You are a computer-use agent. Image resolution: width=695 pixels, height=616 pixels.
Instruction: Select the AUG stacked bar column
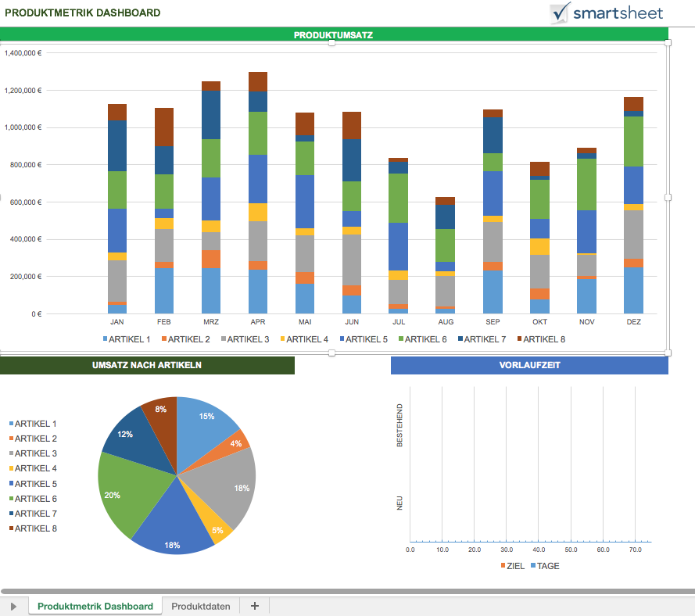tap(446, 258)
